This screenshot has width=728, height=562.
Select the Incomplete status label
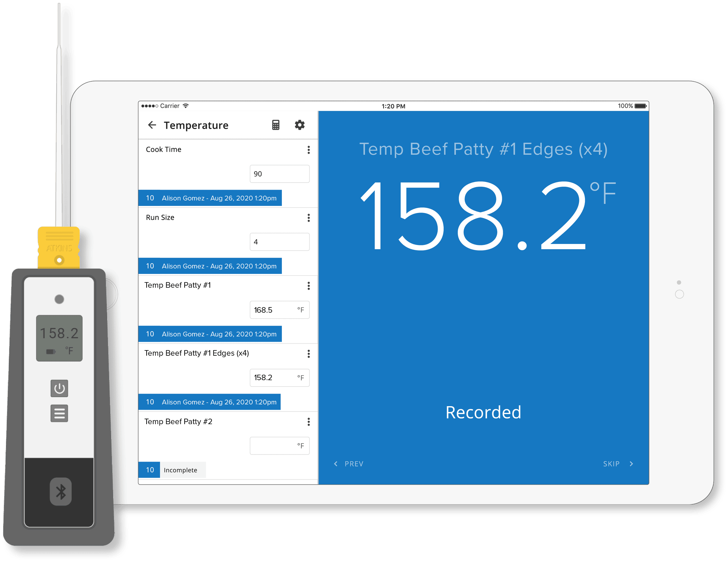180,470
